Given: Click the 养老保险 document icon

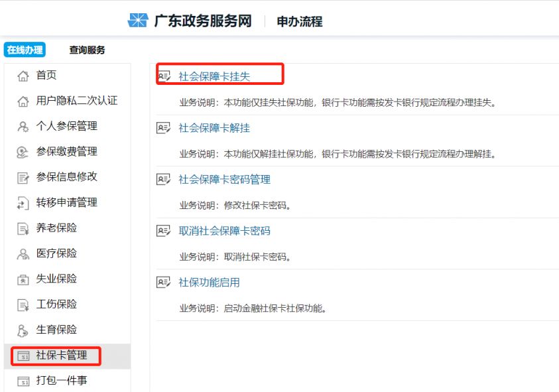Looking at the screenshot, I should coord(21,228).
